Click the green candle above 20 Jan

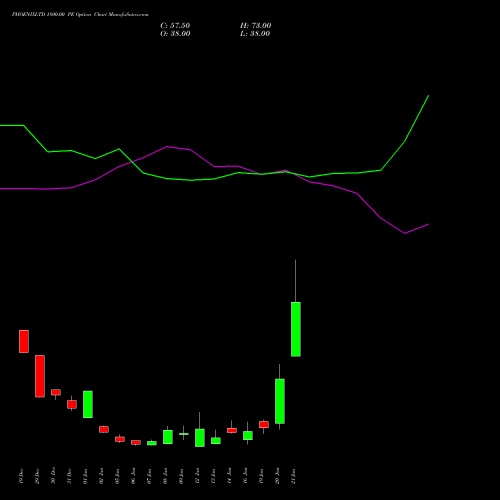point(280,401)
